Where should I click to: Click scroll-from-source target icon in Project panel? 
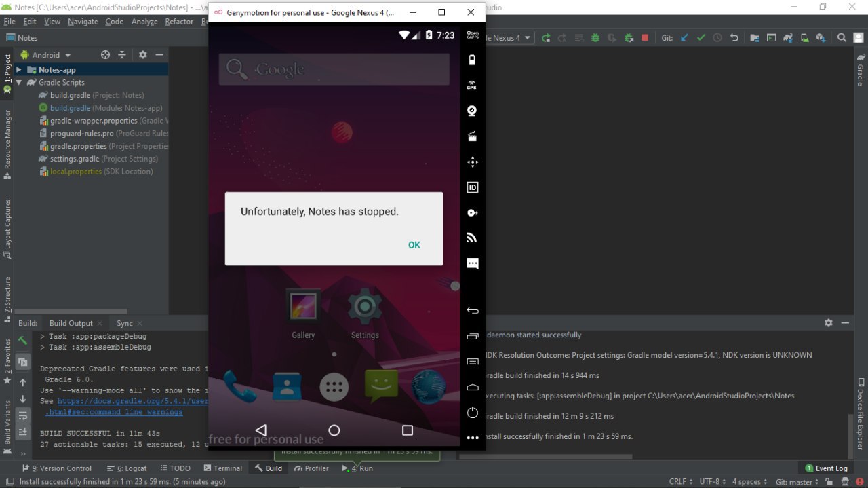[x=105, y=55]
